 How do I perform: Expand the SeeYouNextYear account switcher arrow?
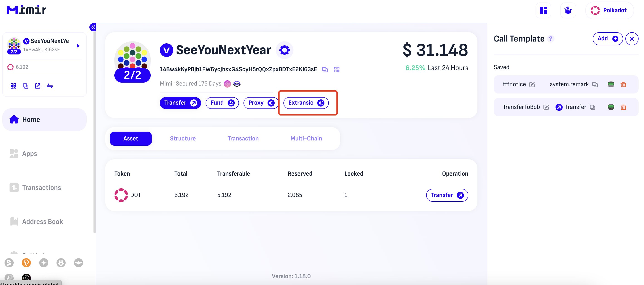point(78,46)
